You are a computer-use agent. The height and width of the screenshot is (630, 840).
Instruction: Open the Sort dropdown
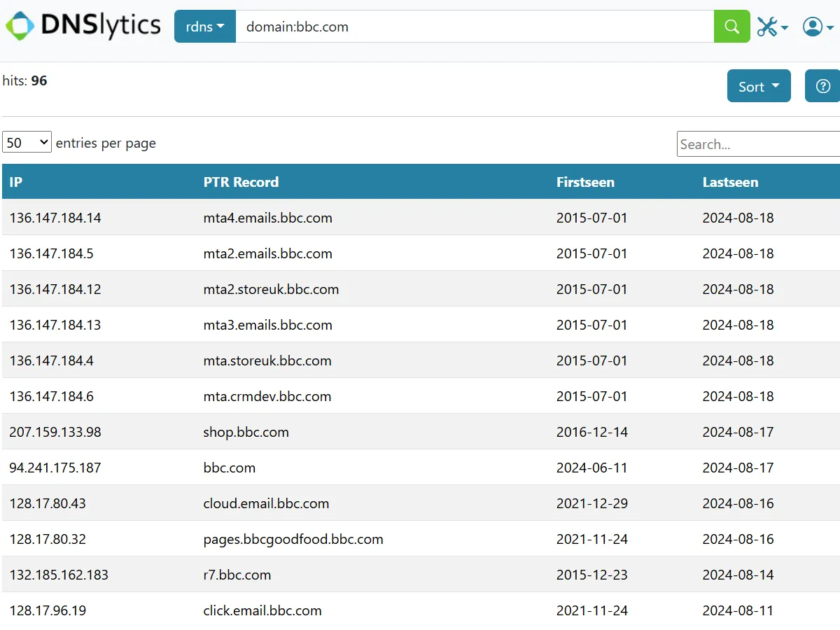[759, 86]
